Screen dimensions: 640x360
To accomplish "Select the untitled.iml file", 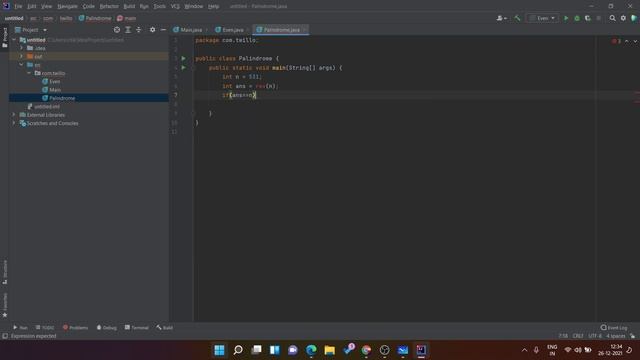I will pyautogui.click(x=43, y=107).
